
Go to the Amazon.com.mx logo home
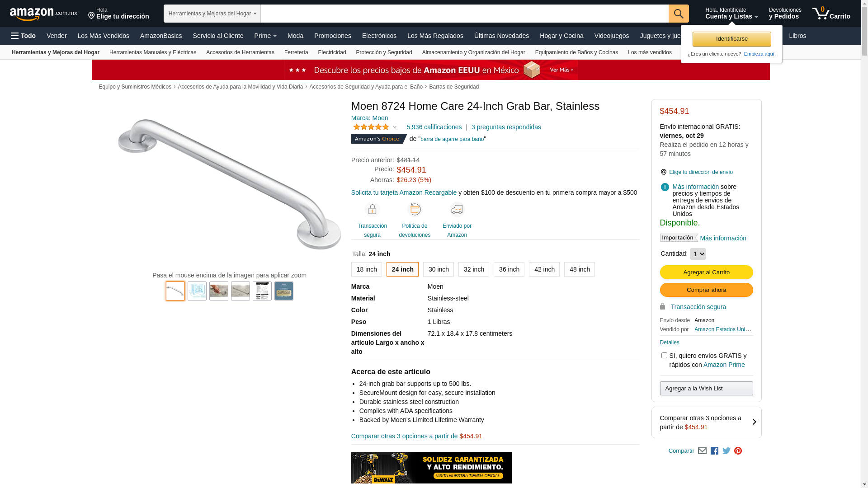point(43,14)
